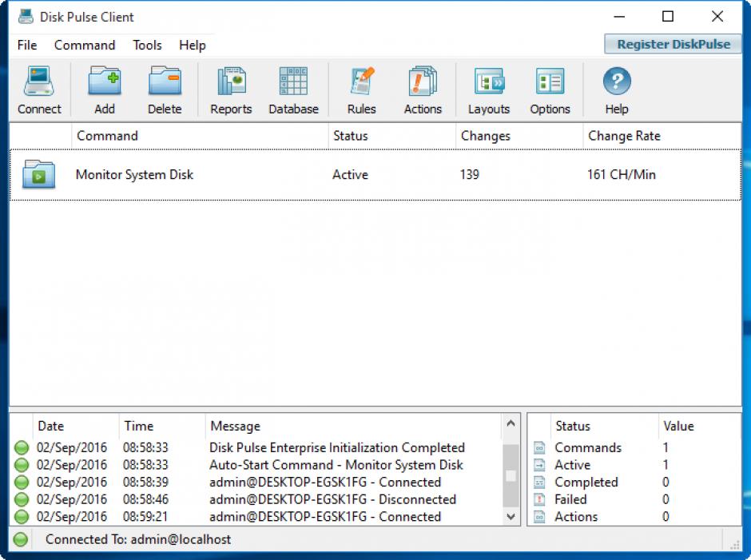Click the green icon beside Auto-Start Command message

22,465
